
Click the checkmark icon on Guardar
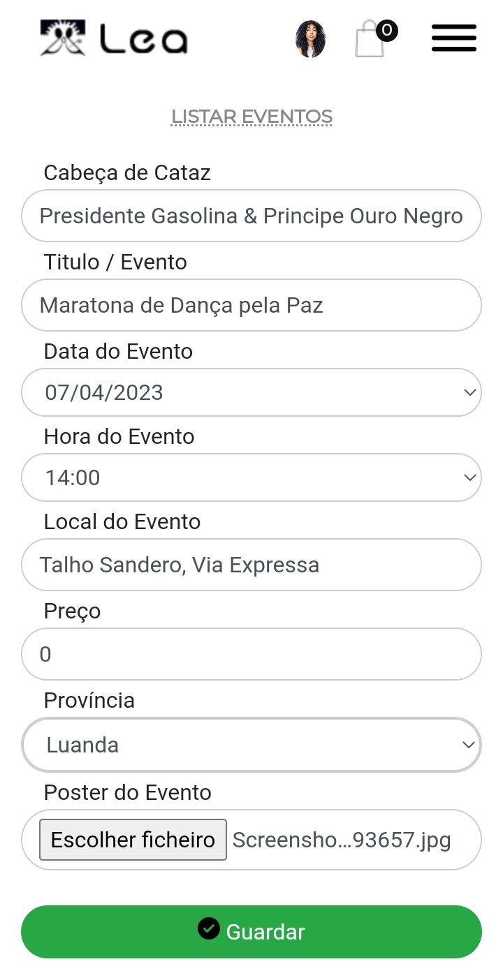tap(208, 929)
